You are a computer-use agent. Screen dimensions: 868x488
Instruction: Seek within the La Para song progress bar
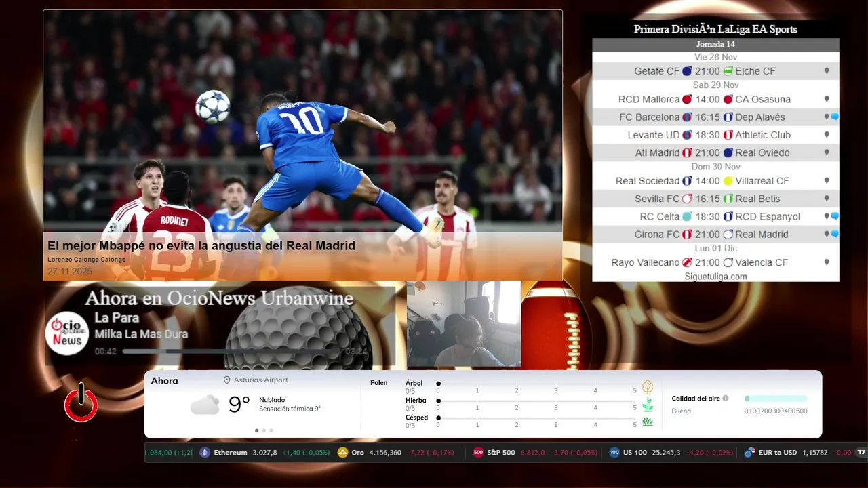click(232, 351)
